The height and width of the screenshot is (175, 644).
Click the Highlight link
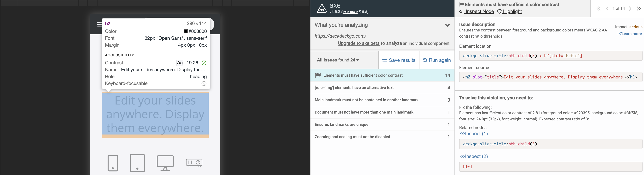pos(509,12)
